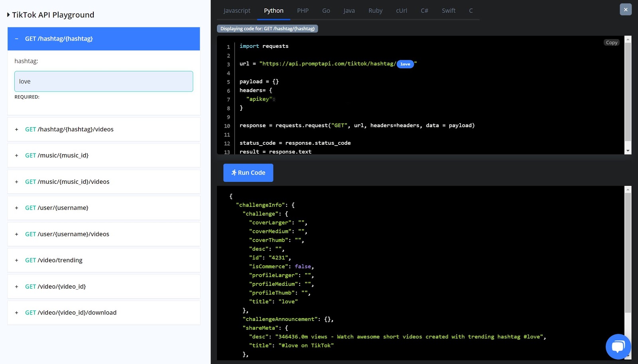Click the "isCommerce": false response line
Viewport: 638px width, 364px height.
point(282,266)
